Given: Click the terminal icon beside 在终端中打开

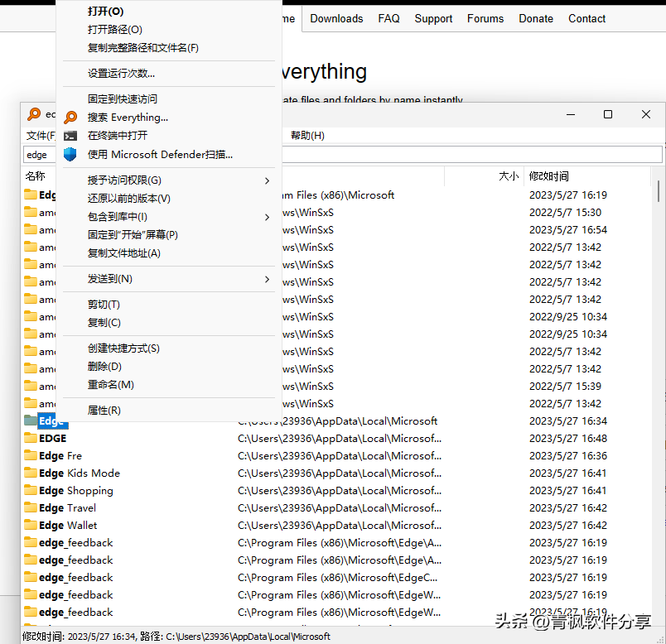Looking at the screenshot, I should [x=70, y=136].
